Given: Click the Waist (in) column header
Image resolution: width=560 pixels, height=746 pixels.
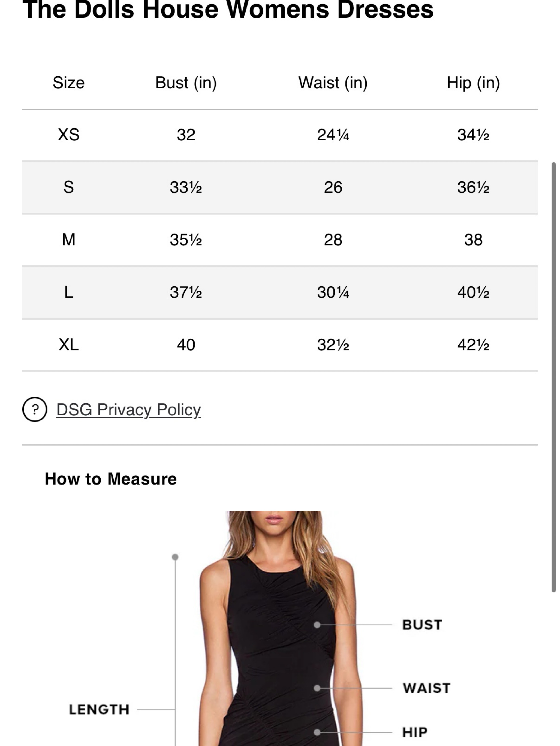Looking at the screenshot, I should click(333, 83).
